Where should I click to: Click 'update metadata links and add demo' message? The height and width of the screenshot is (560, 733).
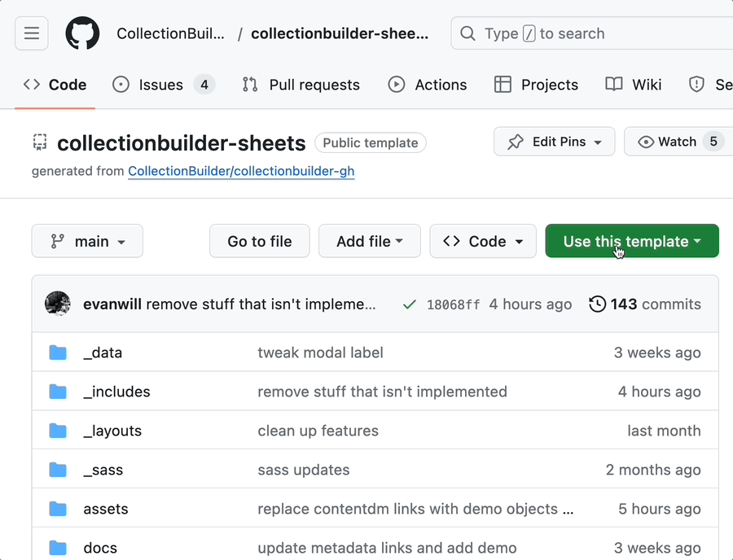pyautogui.click(x=387, y=548)
